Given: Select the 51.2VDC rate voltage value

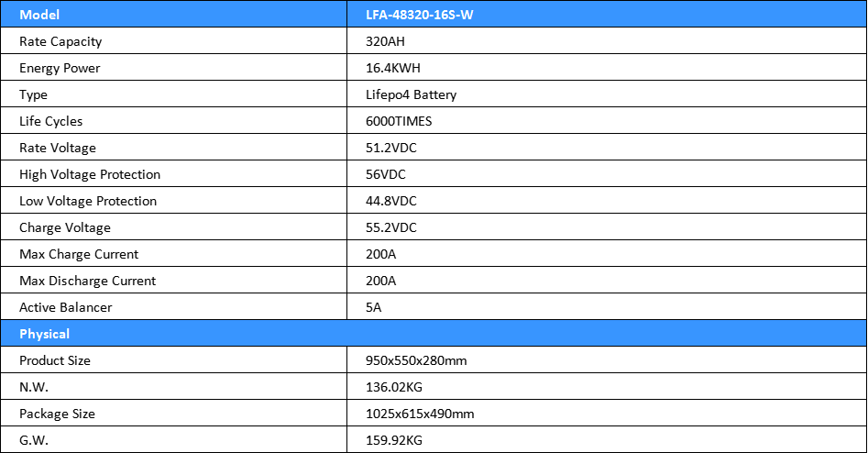Looking at the screenshot, I should 391,148.
